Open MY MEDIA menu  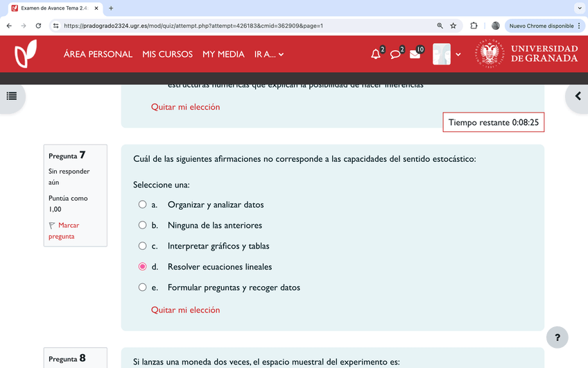click(223, 54)
